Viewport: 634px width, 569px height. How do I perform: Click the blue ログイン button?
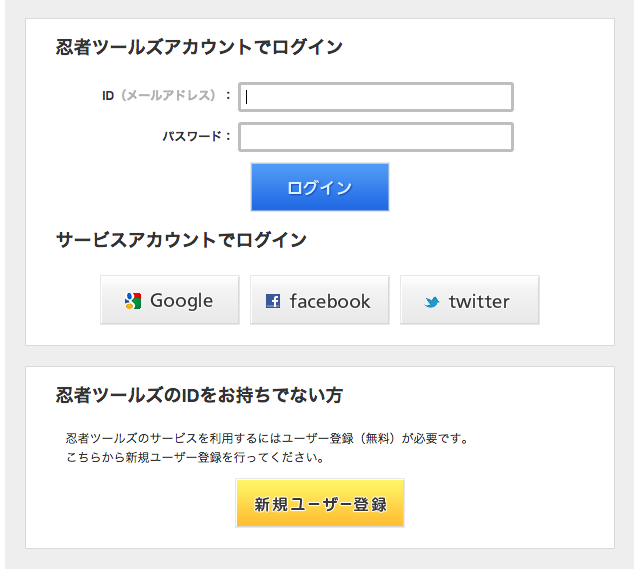click(x=320, y=187)
